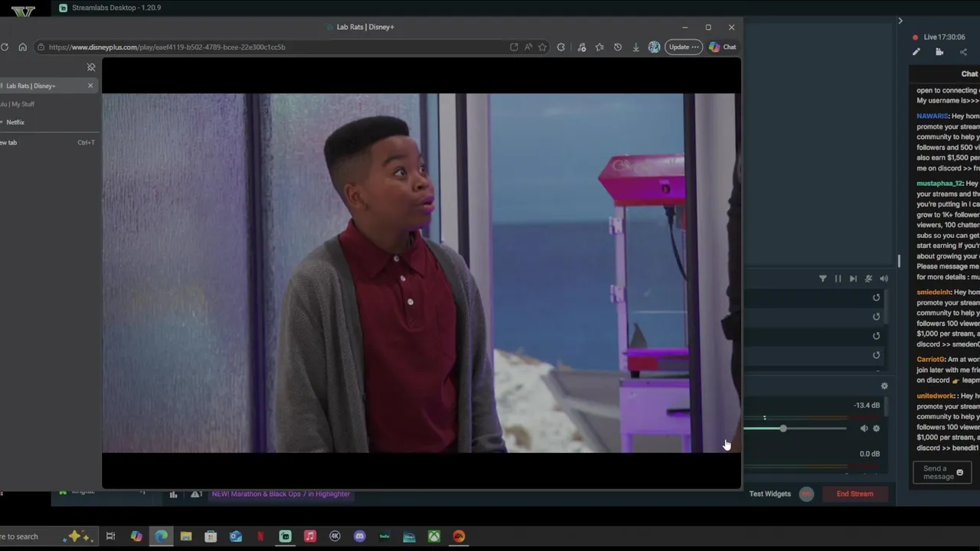Pause the mini feed events
980x551 pixels.
[x=838, y=279]
